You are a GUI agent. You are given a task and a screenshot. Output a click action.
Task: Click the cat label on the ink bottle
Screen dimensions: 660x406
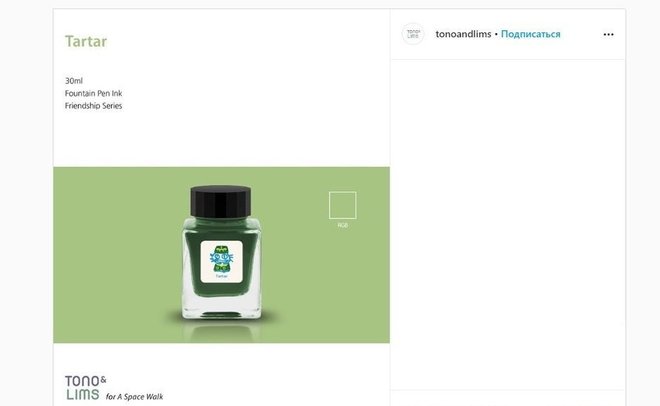[221, 262]
